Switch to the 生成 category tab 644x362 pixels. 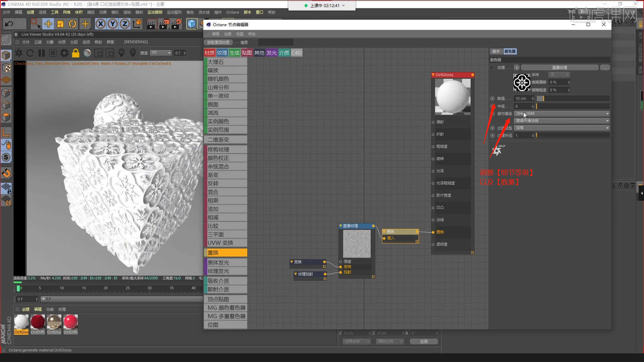click(x=234, y=53)
